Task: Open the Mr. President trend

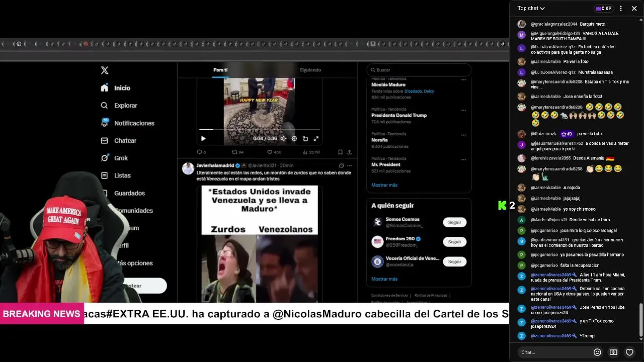Action: (x=386, y=164)
